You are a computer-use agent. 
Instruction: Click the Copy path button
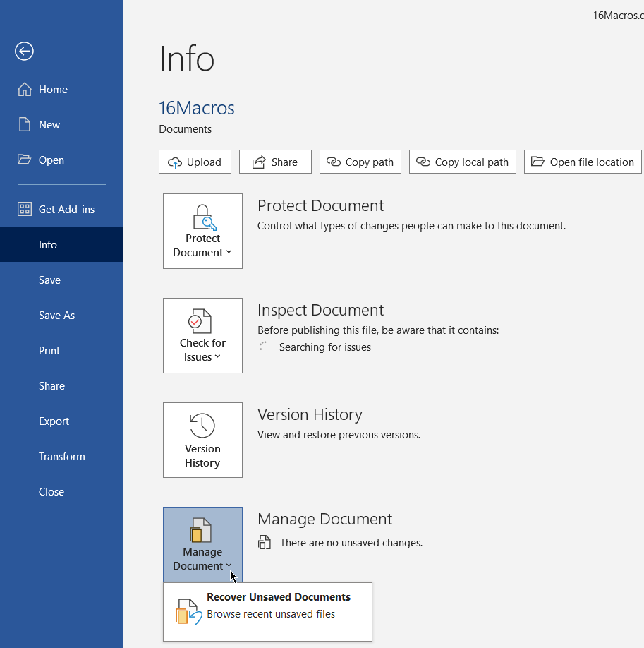click(x=360, y=162)
